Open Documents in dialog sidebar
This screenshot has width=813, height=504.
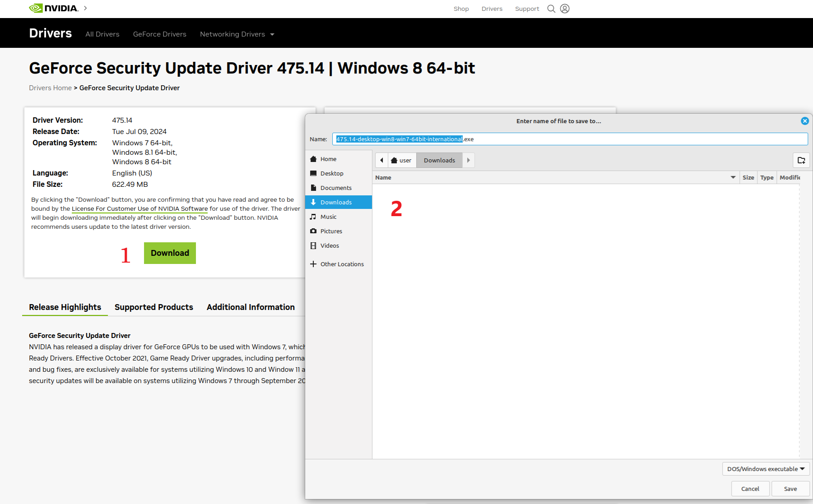click(338, 188)
